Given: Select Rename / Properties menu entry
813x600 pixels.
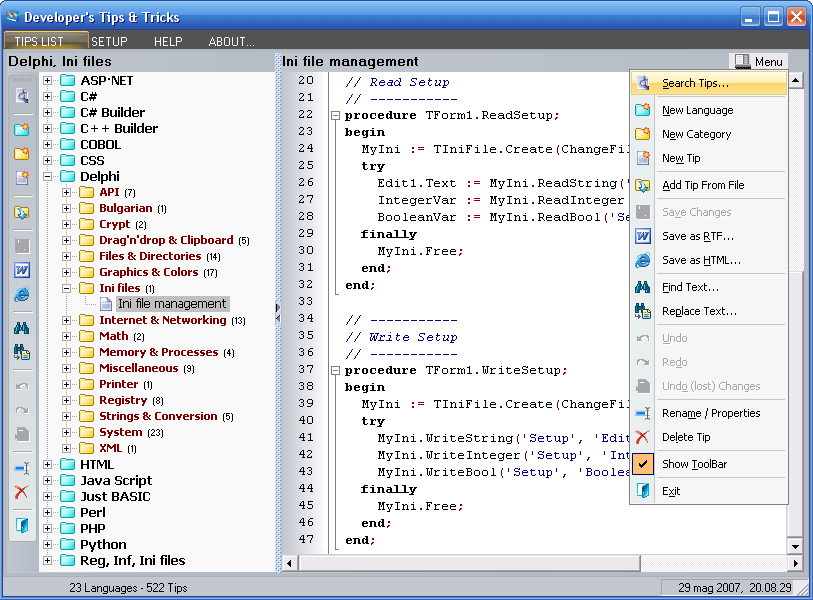Looking at the screenshot, I should pos(710,413).
